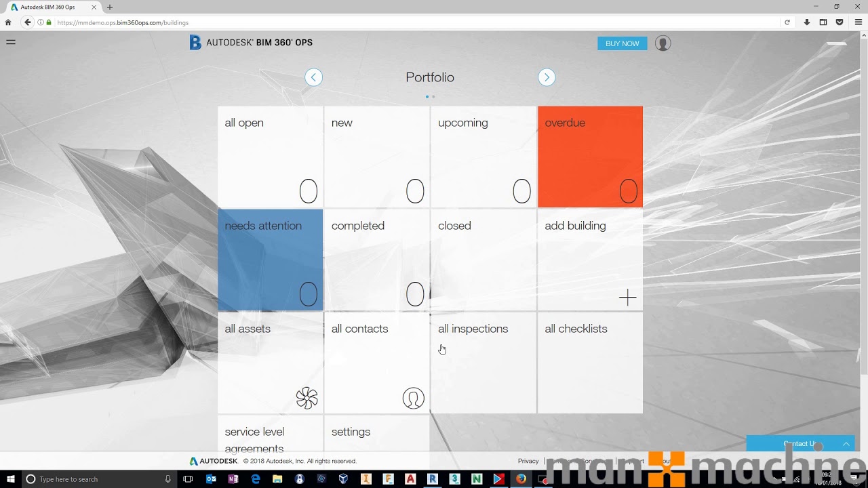Open the user profile avatar icon
Screen dimensions: 868x488
tap(663, 43)
